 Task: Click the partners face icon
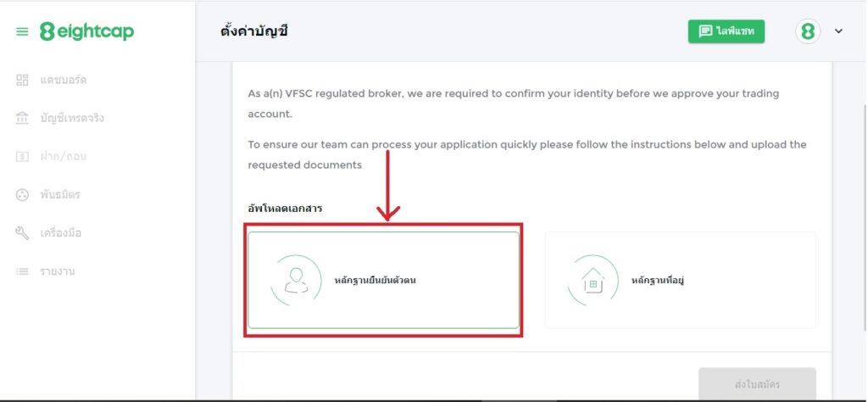point(22,194)
